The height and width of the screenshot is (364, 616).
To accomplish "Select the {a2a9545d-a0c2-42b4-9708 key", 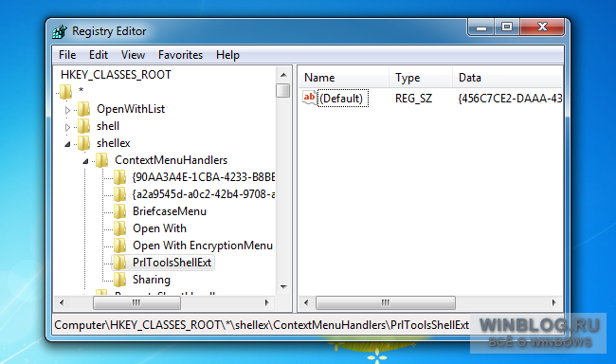I will point(204,194).
